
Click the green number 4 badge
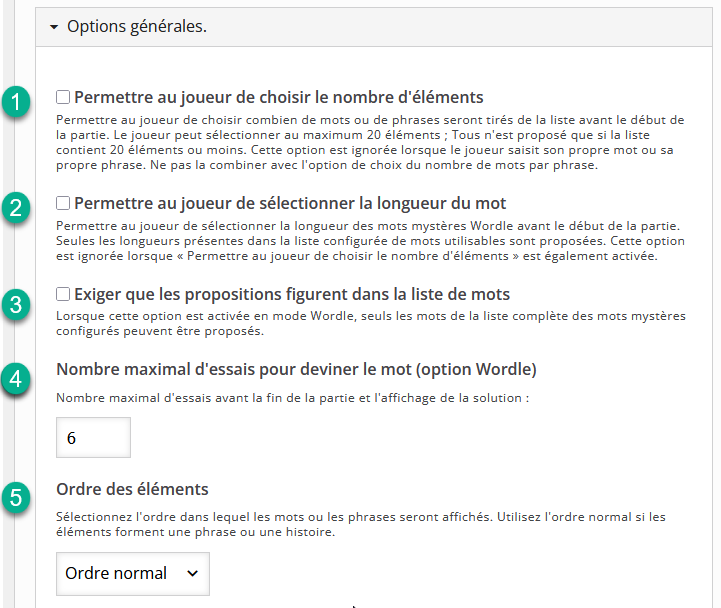(x=16, y=379)
